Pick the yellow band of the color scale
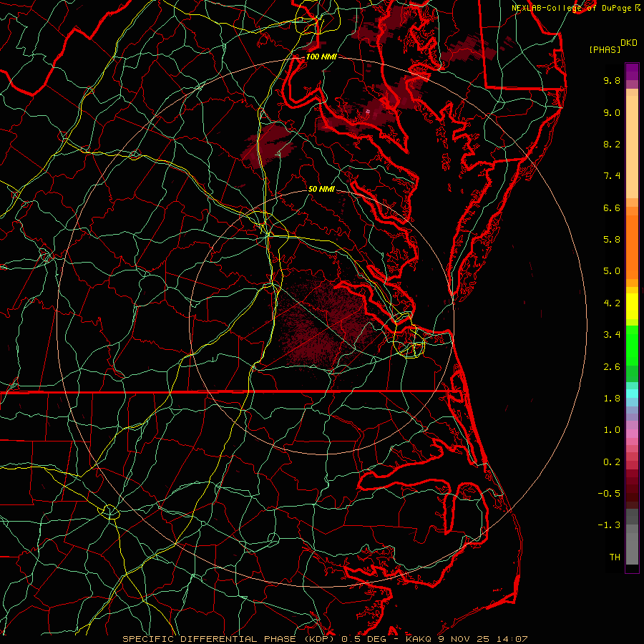This screenshot has height=644, width=644. 632,306
